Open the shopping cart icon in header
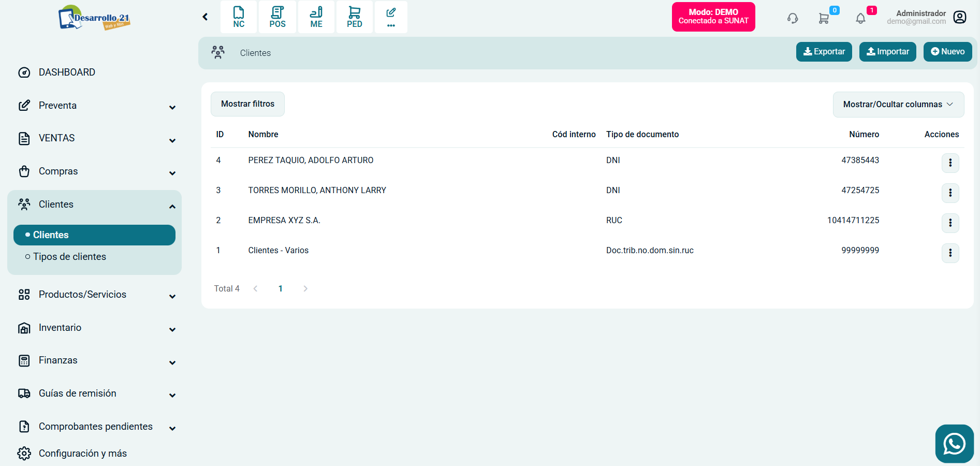The image size is (980, 466). (824, 19)
